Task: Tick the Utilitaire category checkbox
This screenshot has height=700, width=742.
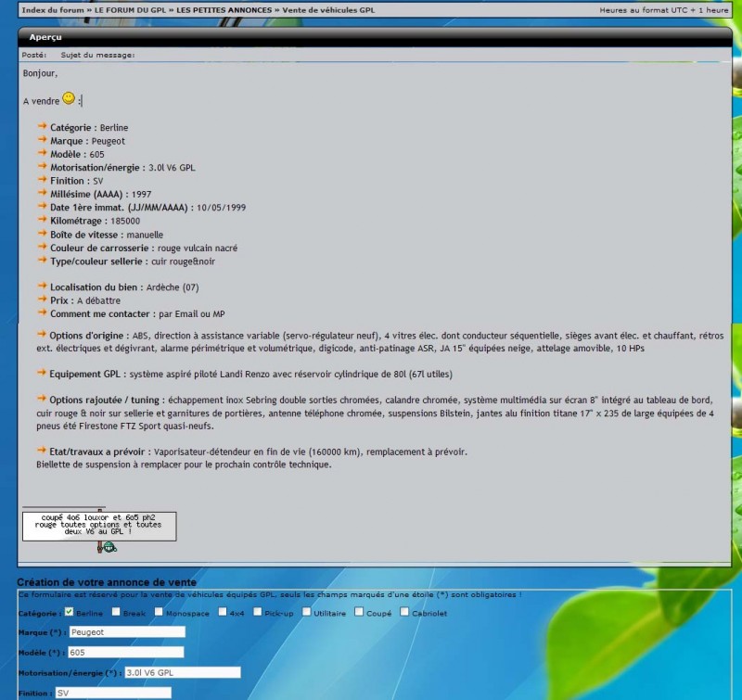Action: pyautogui.click(x=305, y=612)
